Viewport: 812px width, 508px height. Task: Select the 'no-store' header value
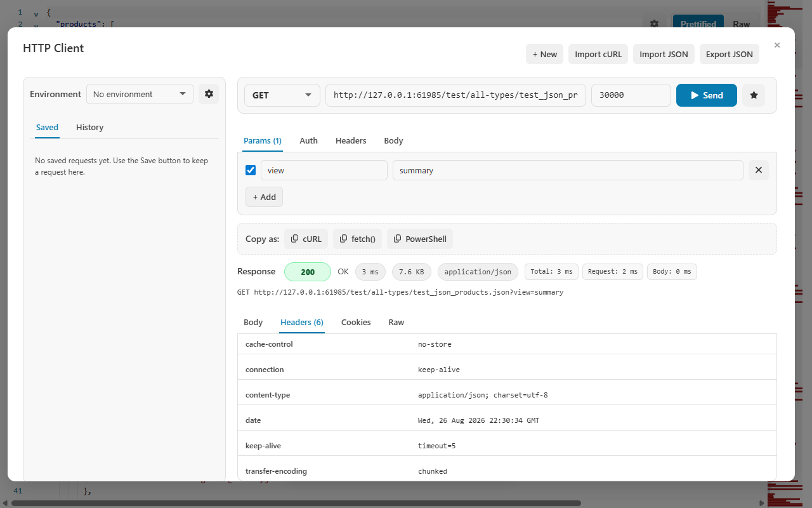tap(435, 344)
